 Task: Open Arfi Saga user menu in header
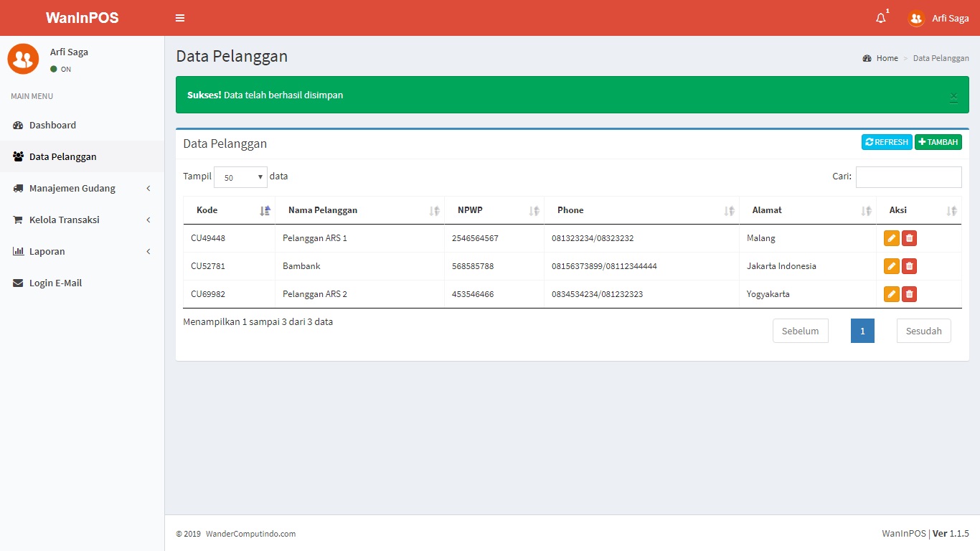click(938, 19)
